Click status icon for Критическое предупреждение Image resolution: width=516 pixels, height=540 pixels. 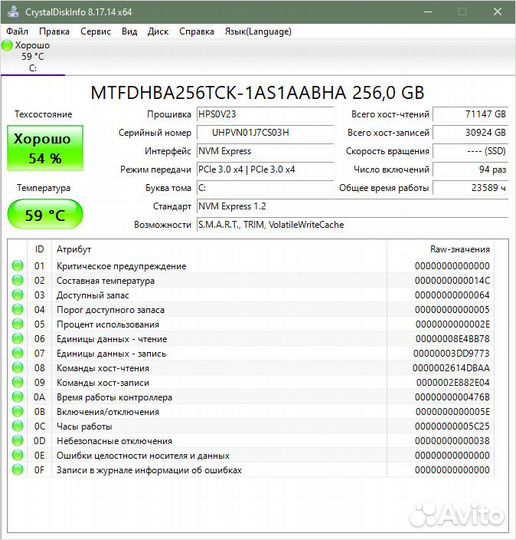click(x=18, y=266)
